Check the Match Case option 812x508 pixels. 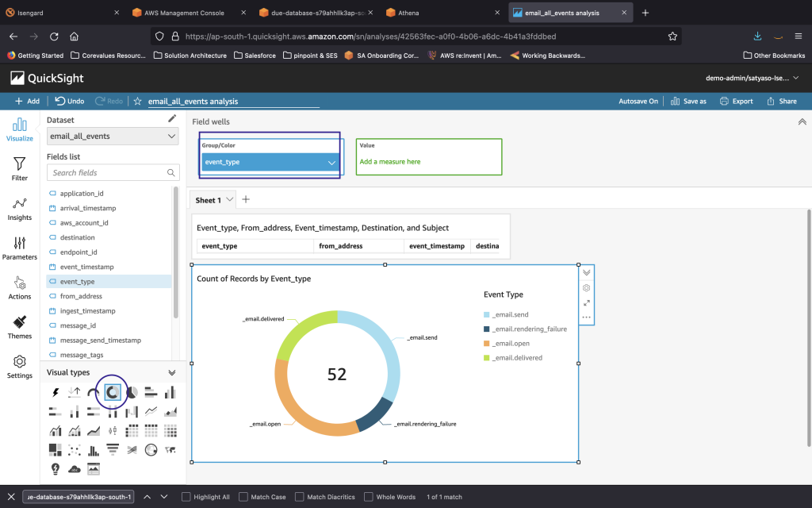pyautogui.click(x=243, y=497)
